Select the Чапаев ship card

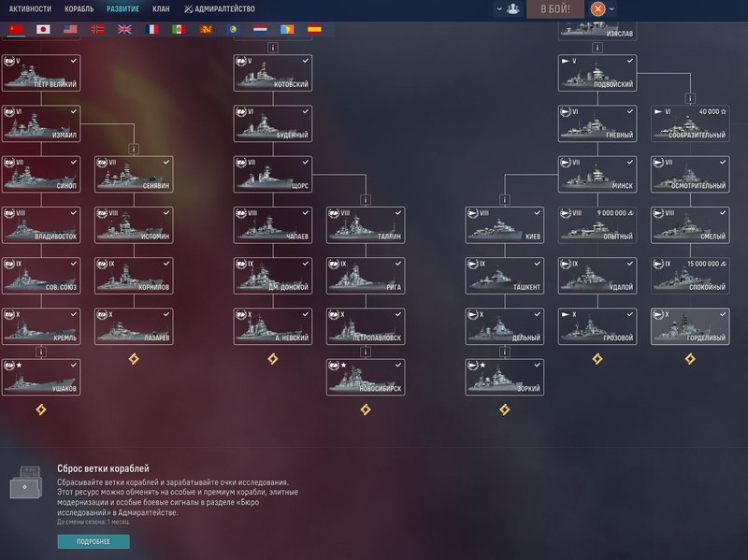coord(273,225)
